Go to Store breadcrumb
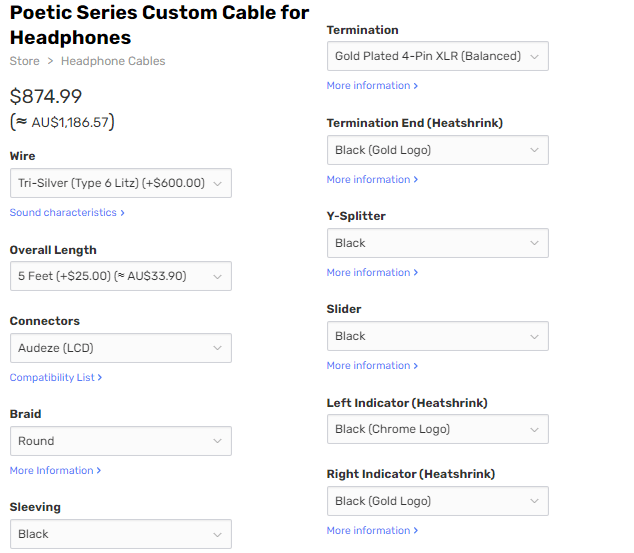 tap(24, 61)
